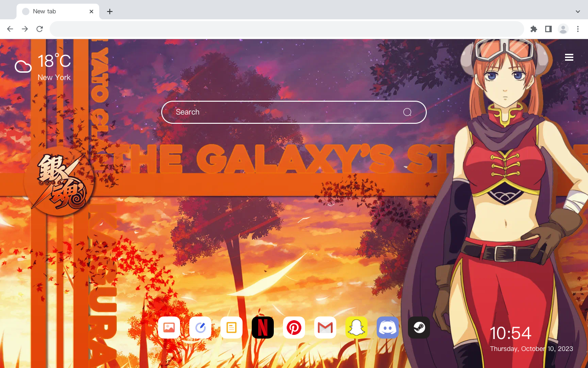
Task: Expand the tab search chevron
Action: [x=578, y=11]
